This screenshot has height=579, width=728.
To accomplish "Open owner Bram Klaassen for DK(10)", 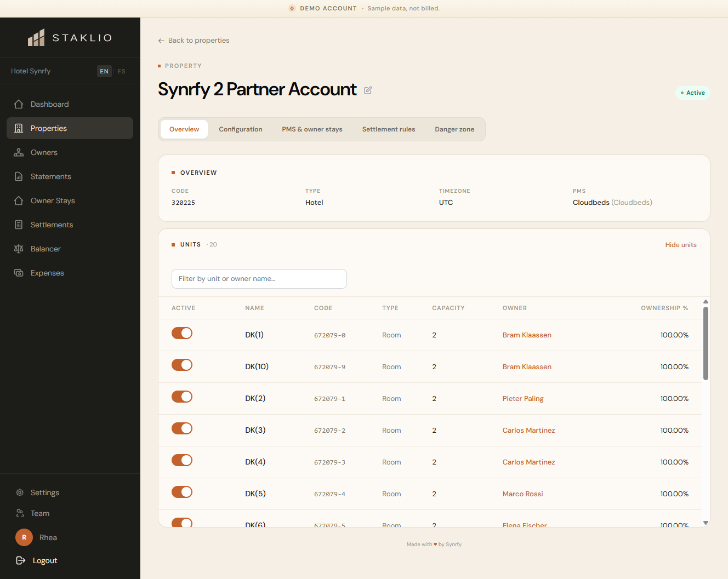I will click(527, 367).
